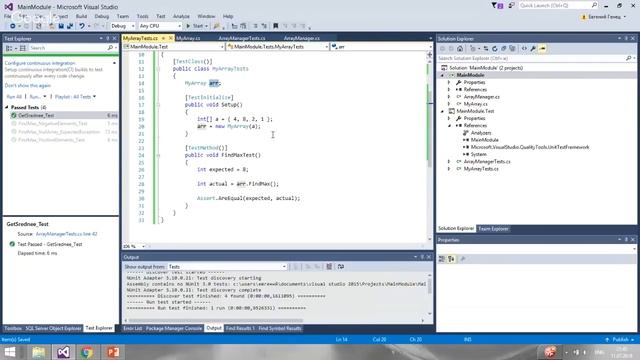Open Chrome from the Windows taskbar
The width and height of the screenshot is (640, 360).
click(87, 352)
